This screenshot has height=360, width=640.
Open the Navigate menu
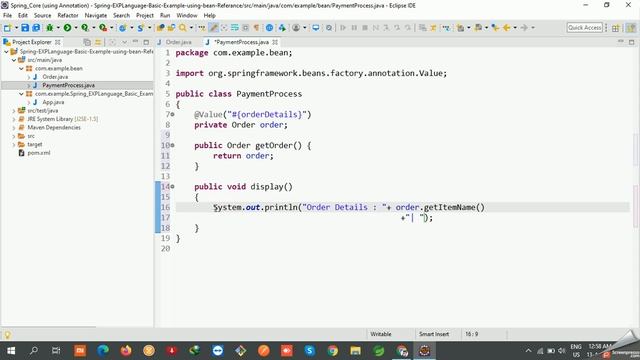96,16
